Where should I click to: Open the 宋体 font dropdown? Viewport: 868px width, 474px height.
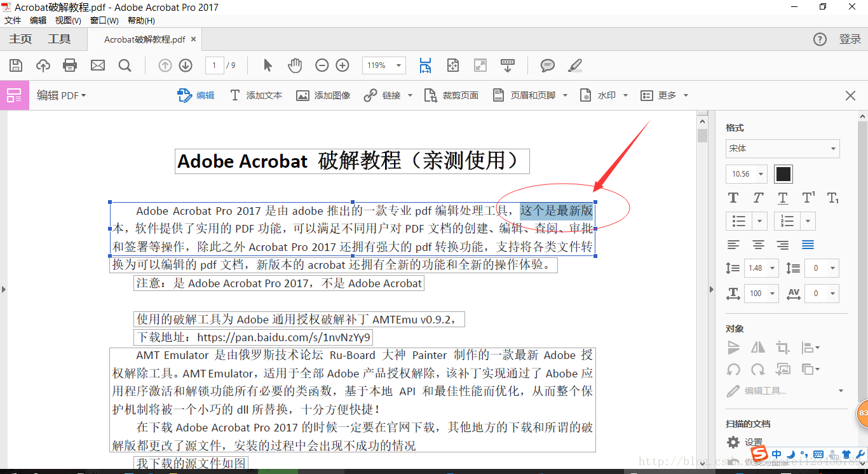[783, 149]
